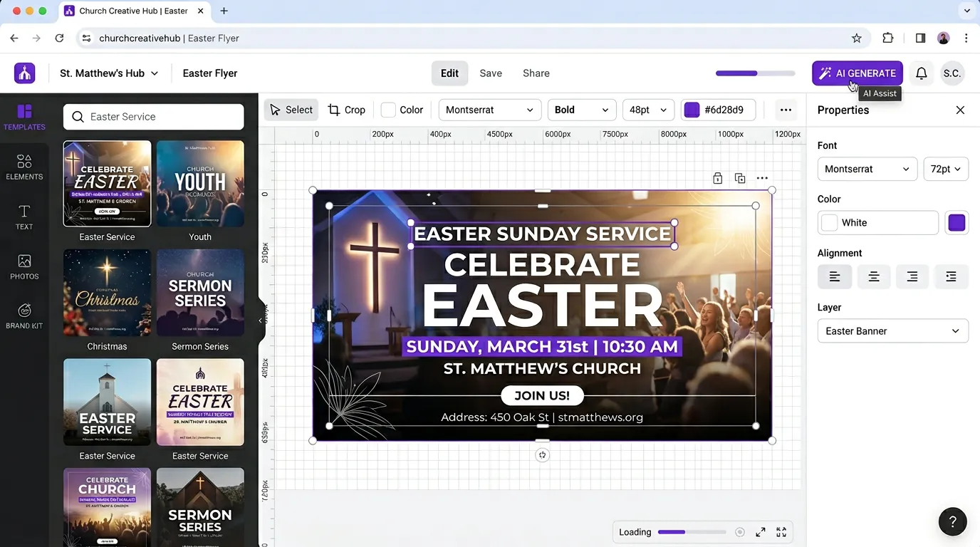Click the Easter Service search field
This screenshot has width=980, height=547.
pos(153,116)
